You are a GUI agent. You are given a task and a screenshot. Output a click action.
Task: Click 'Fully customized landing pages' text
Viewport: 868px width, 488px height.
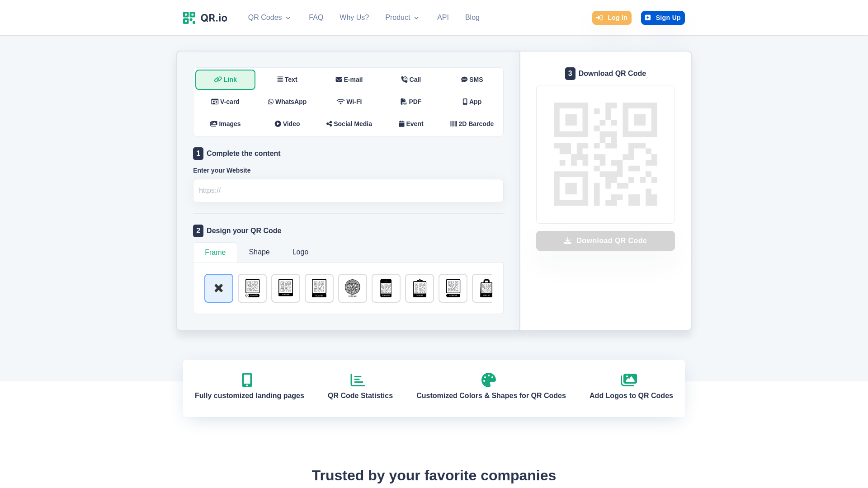[x=250, y=396]
